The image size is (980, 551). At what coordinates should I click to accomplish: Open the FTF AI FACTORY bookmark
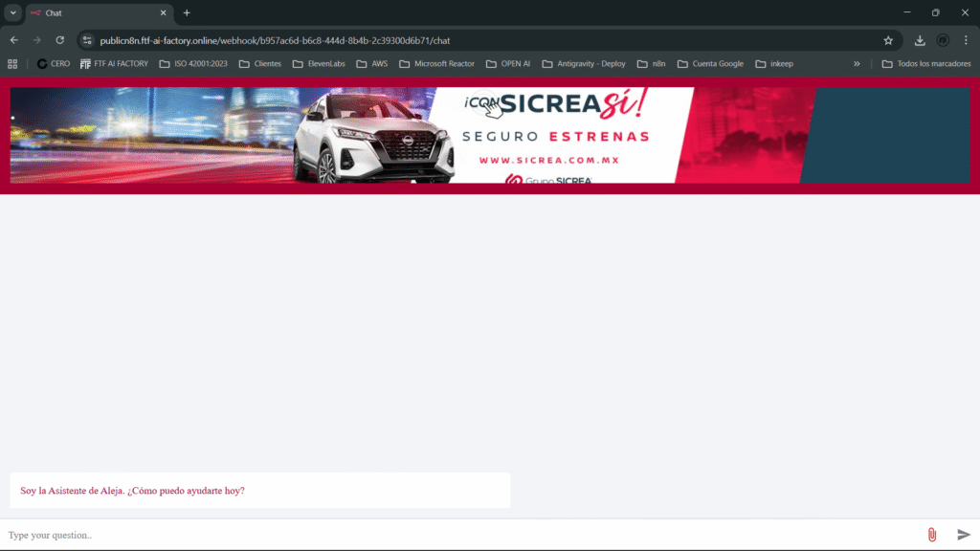pos(114,64)
